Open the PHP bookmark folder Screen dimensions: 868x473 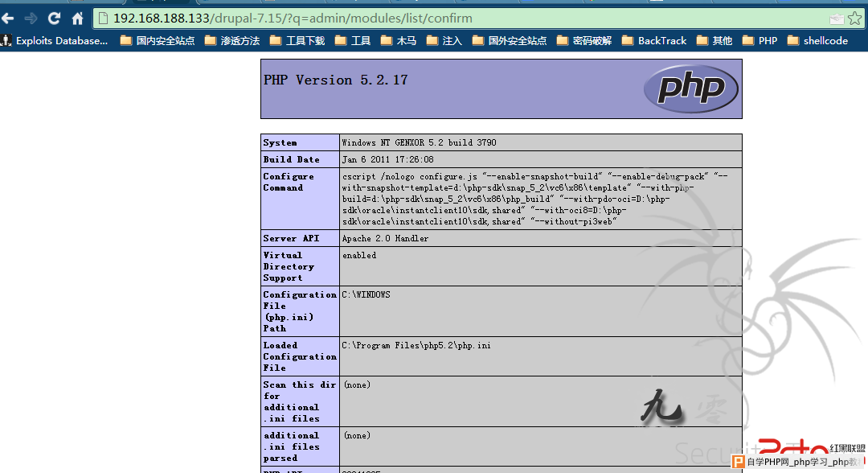pyautogui.click(x=760, y=40)
